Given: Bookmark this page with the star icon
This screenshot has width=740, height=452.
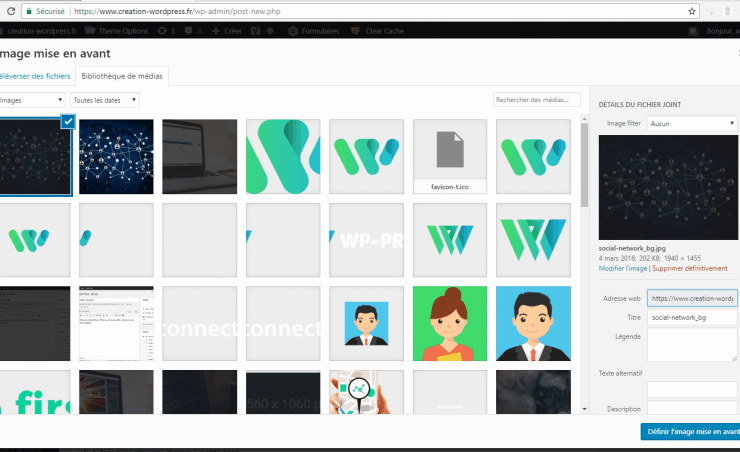Looking at the screenshot, I should pos(692,11).
